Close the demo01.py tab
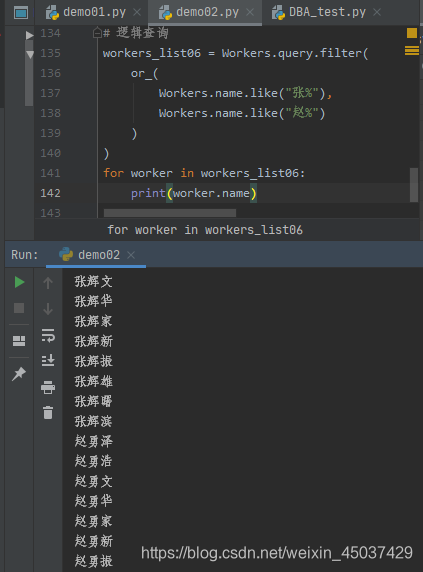The height and width of the screenshot is (572, 423). pyautogui.click(x=137, y=12)
